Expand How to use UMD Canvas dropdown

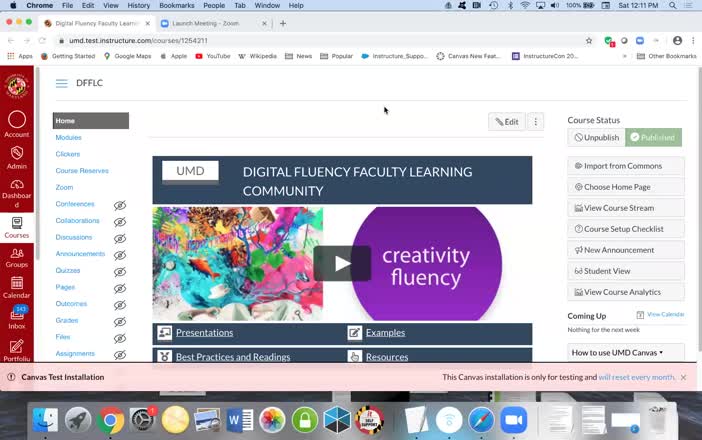tap(625, 352)
